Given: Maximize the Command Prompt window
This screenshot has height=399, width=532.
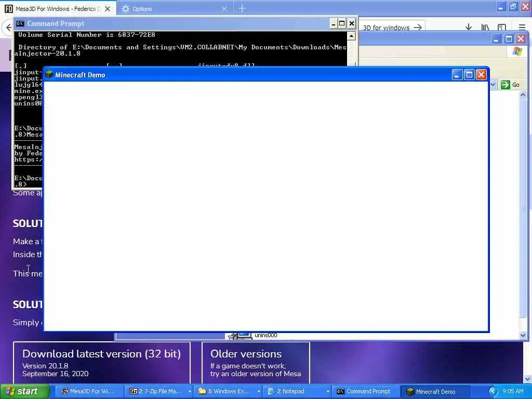Looking at the screenshot, I should tap(342, 23).
